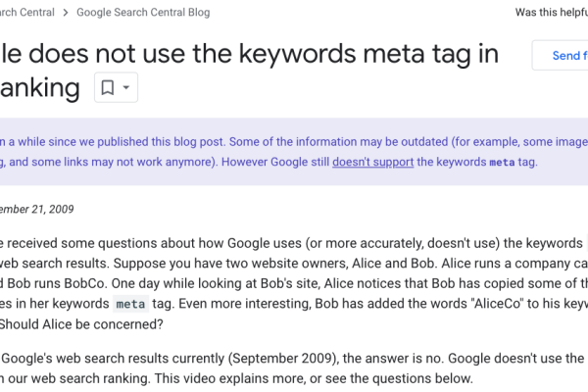This screenshot has height=392, width=588.
Task: Click the sentence "Should Alice be concerned?"
Action: click(81, 323)
